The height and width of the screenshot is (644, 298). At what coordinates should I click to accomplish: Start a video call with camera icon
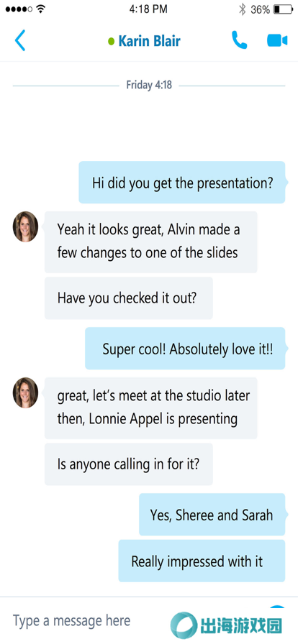(277, 40)
